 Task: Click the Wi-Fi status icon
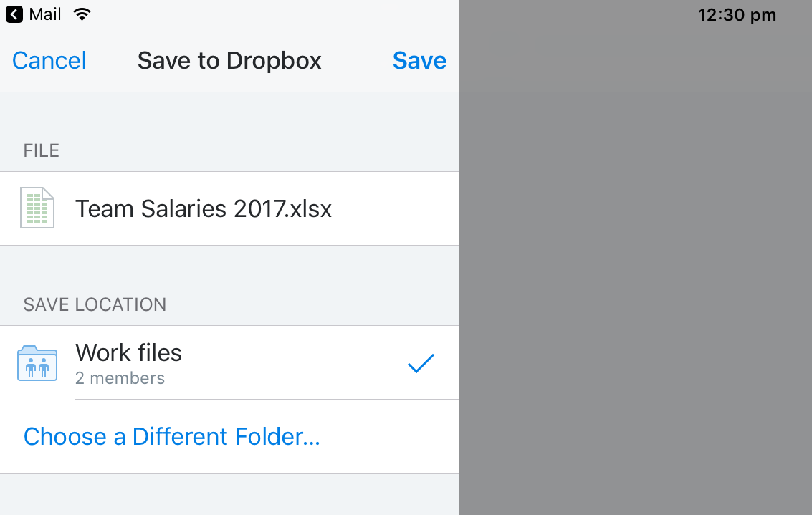tap(82, 14)
